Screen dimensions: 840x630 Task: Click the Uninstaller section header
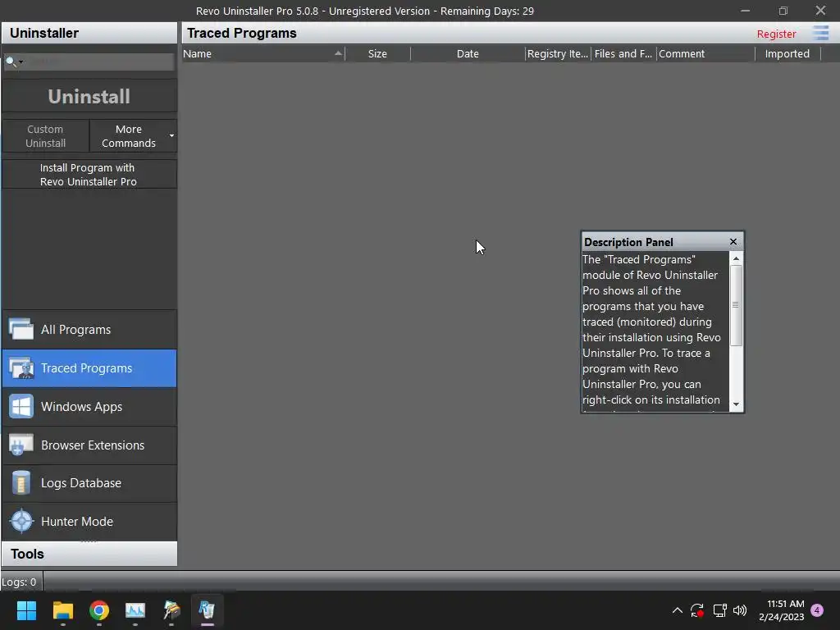[x=89, y=33]
